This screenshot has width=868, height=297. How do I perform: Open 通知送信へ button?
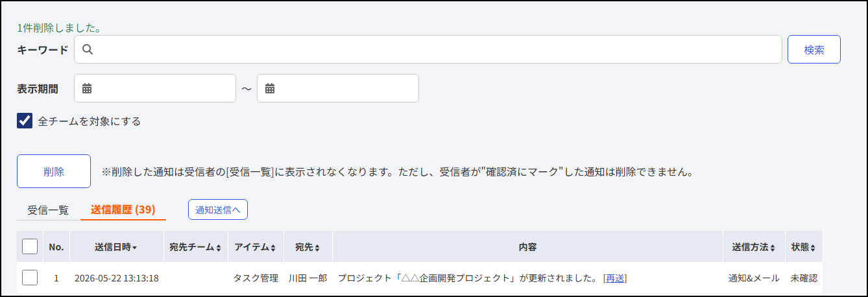pos(218,209)
